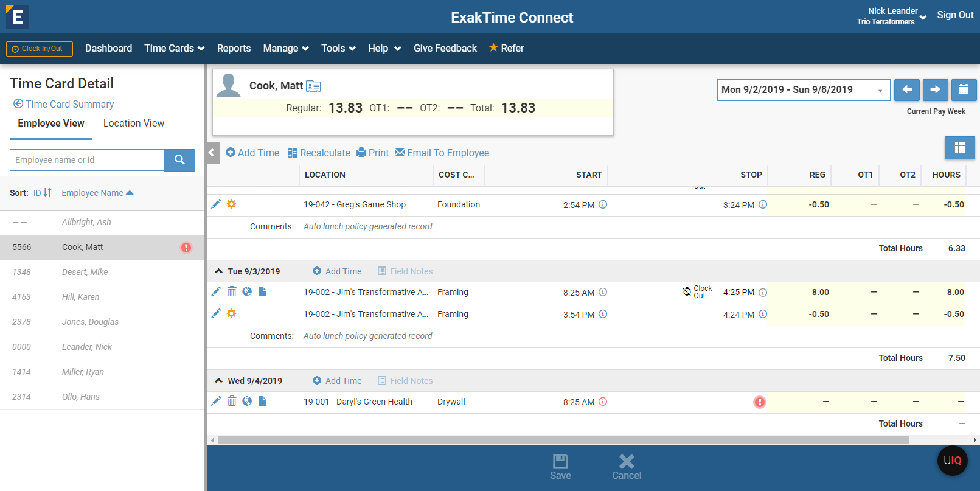The image size is (980, 491).
Task: Click the Employee name or id field
Action: coord(87,160)
